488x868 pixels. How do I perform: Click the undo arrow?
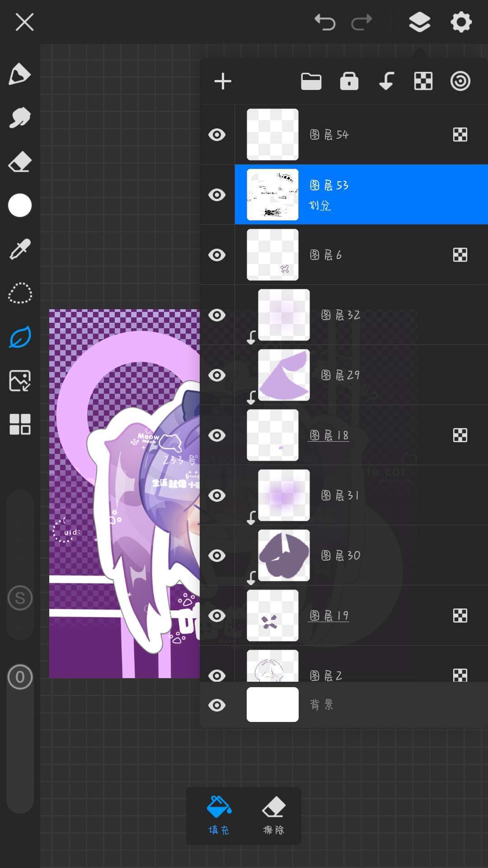[x=325, y=22]
